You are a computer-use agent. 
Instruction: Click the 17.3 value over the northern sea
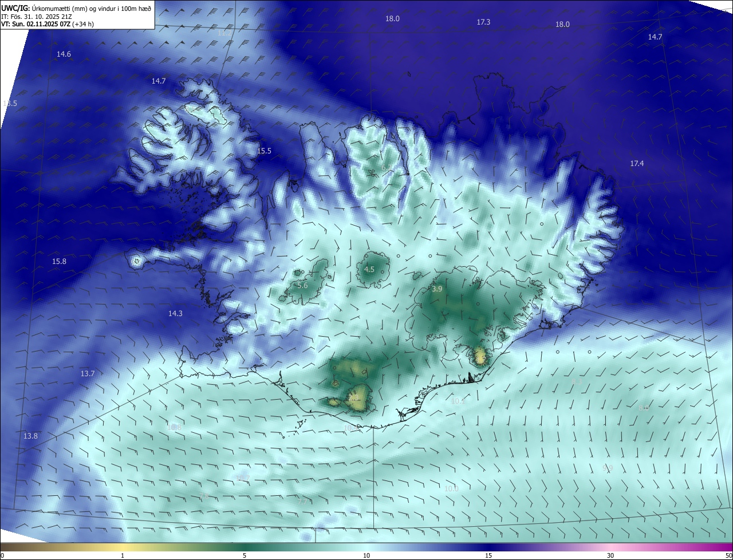[x=483, y=22]
